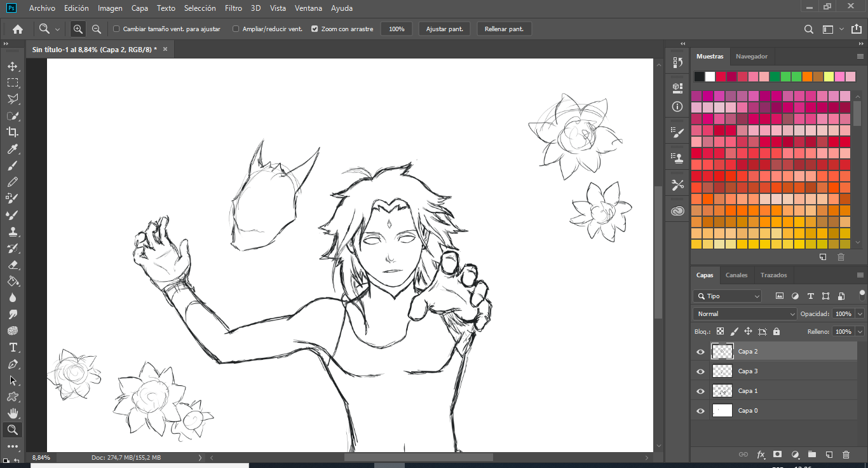Hide the Capa 3 layer

click(700, 371)
